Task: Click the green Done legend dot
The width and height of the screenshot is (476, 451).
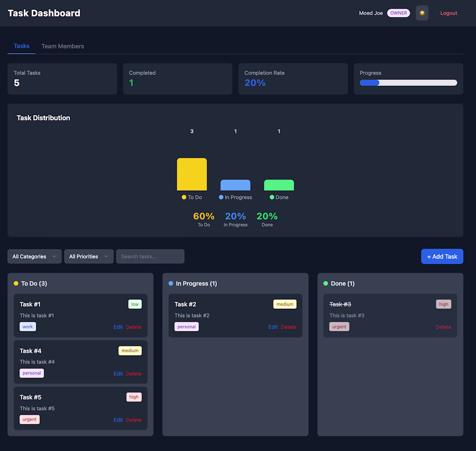Action: pyautogui.click(x=272, y=197)
